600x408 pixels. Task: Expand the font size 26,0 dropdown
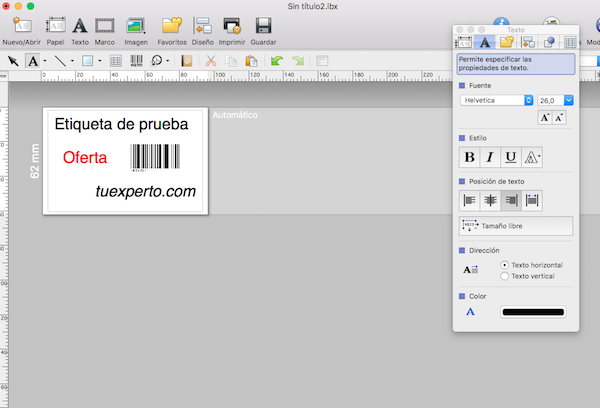tap(569, 100)
